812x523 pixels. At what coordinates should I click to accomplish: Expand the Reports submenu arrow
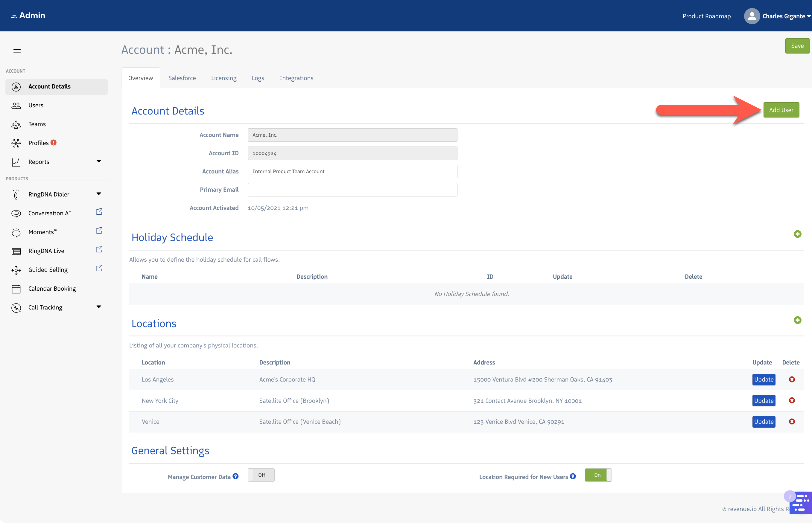click(99, 161)
